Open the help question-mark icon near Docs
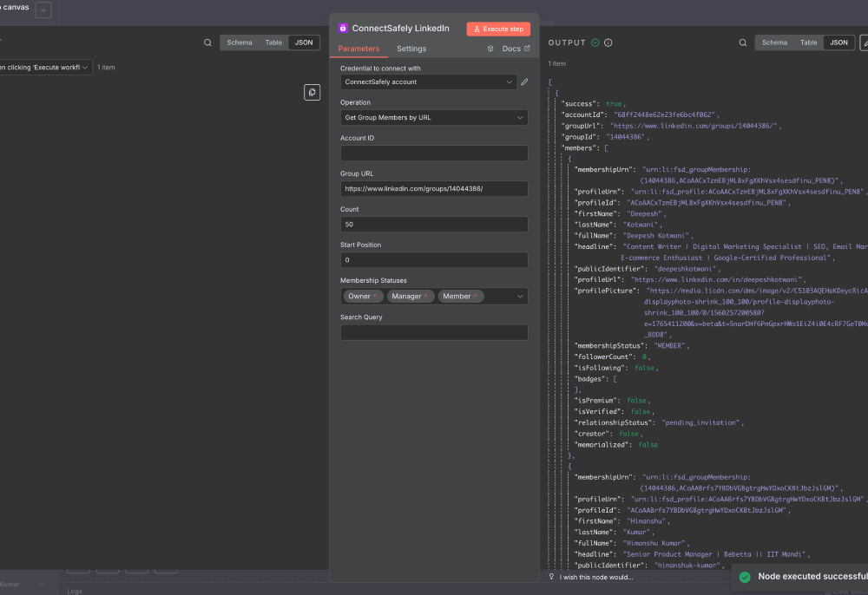 click(490, 49)
